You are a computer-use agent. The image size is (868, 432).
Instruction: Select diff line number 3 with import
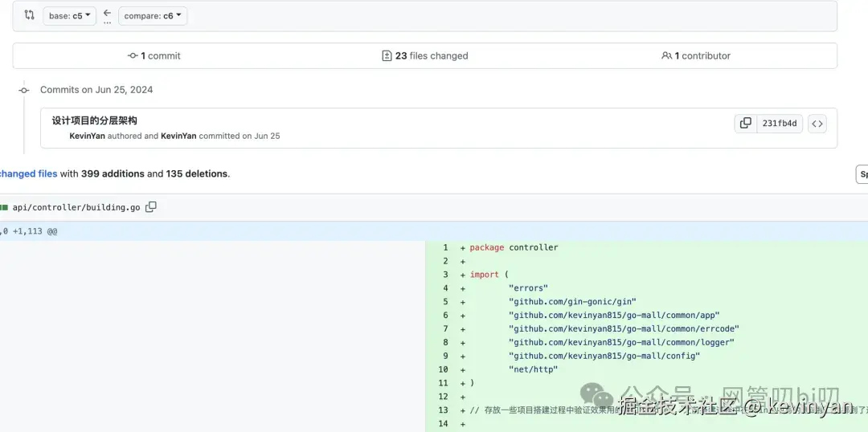tap(445, 275)
